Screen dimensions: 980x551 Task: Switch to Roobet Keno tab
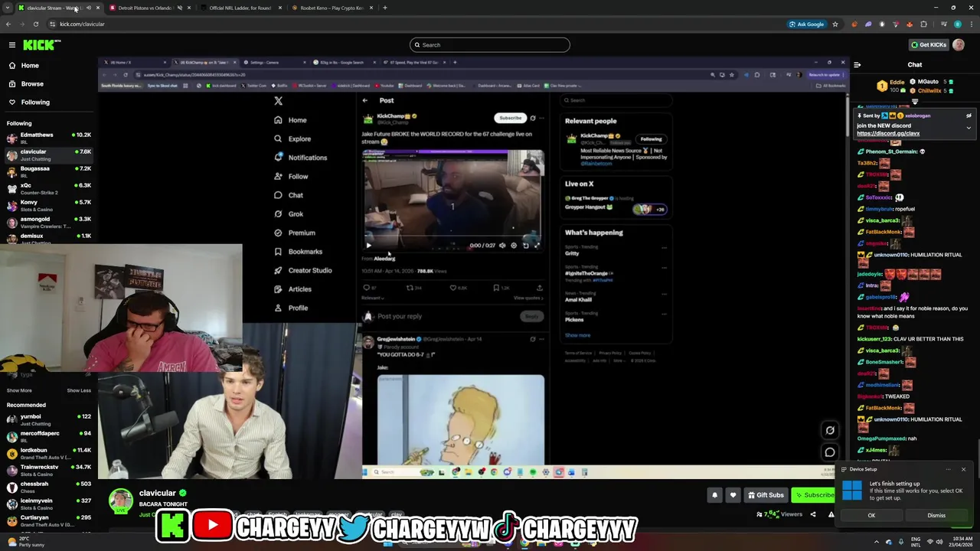(x=332, y=8)
